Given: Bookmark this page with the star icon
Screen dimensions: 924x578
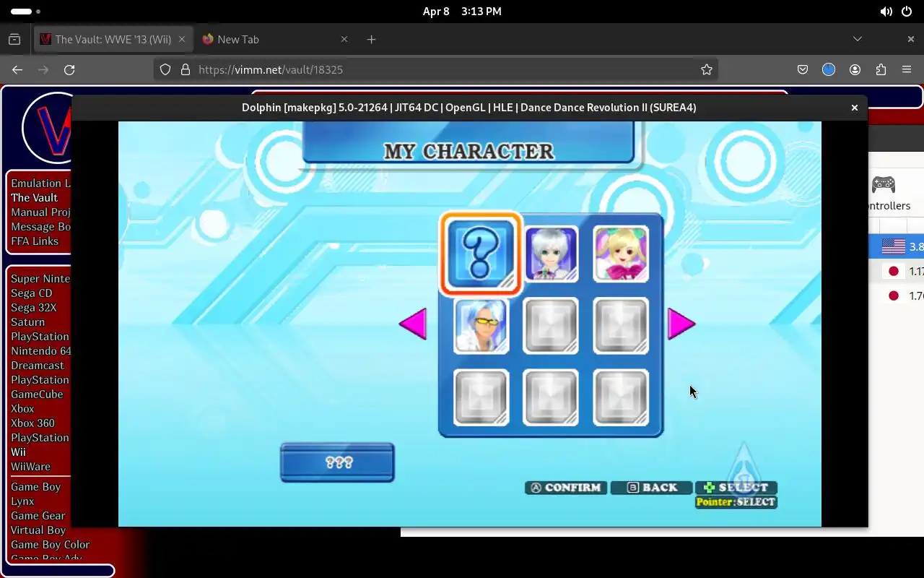Looking at the screenshot, I should point(707,69).
